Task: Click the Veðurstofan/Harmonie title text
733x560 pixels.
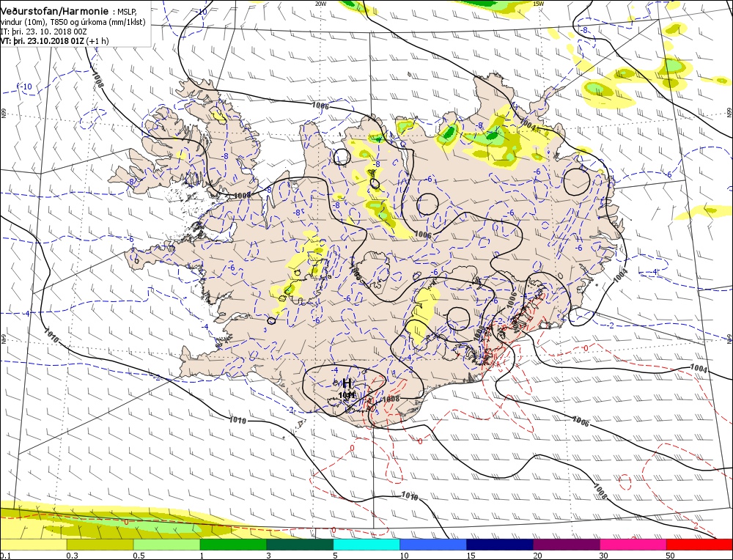Action: coord(55,11)
